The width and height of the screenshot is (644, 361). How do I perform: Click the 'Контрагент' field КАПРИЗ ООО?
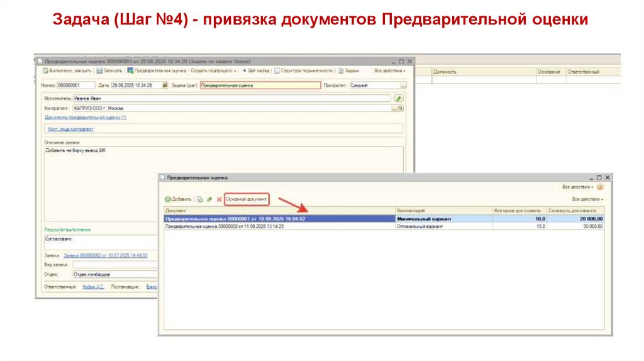pos(232,108)
